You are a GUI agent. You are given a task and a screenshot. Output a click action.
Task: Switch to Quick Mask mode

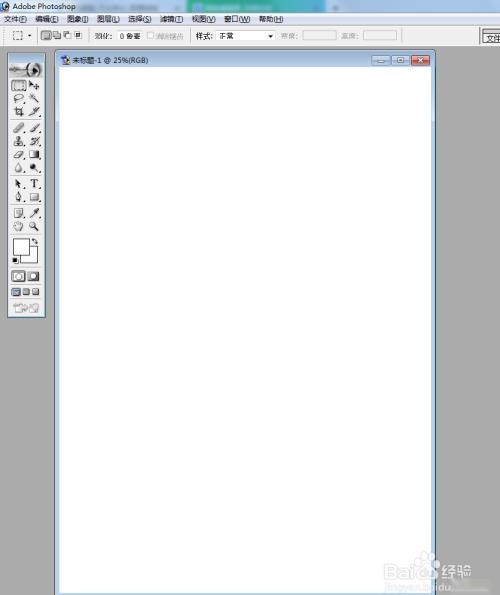[33, 276]
